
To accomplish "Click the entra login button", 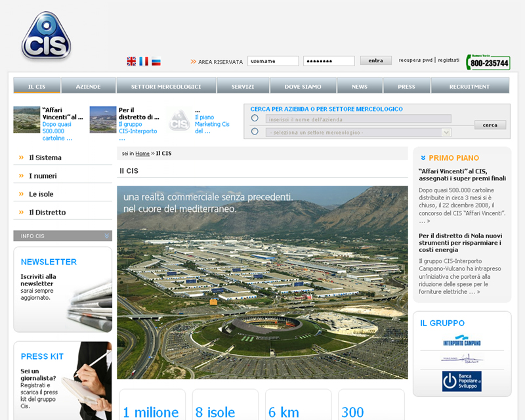I will click(x=375, y=60).
